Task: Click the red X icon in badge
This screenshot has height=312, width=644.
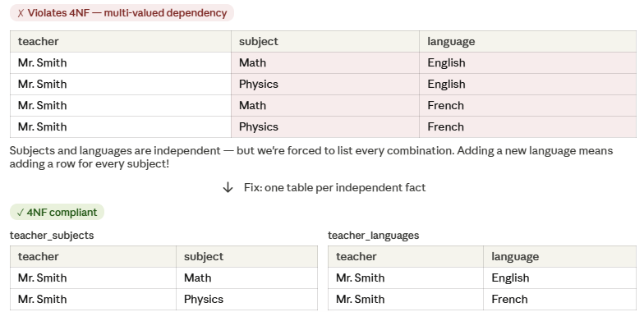Action: tap(21, 13)
